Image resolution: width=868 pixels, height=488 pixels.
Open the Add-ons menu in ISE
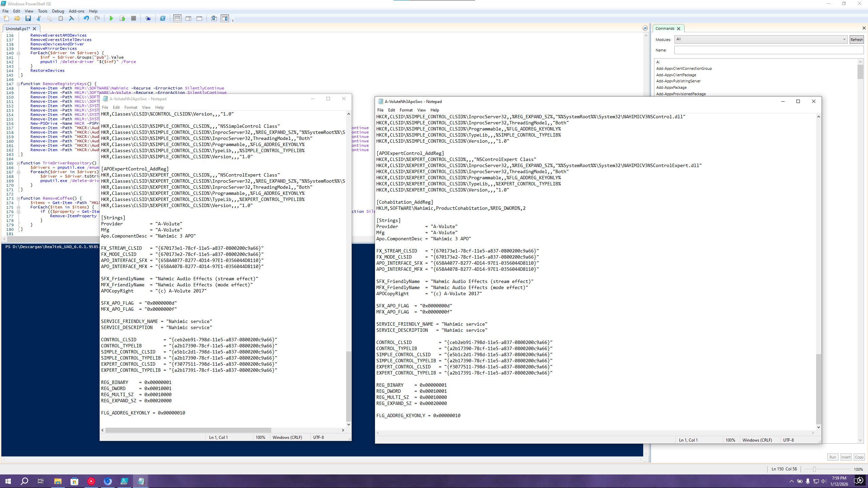point(76,11)
